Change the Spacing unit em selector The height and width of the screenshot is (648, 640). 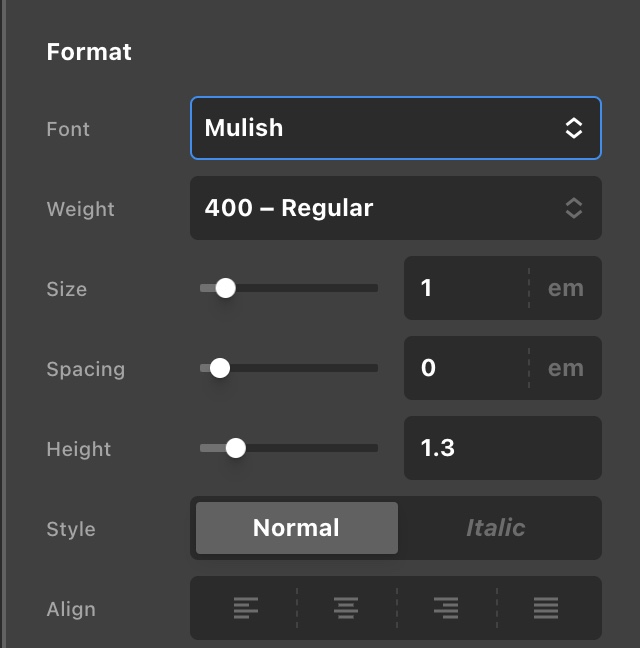coord(566,368)
